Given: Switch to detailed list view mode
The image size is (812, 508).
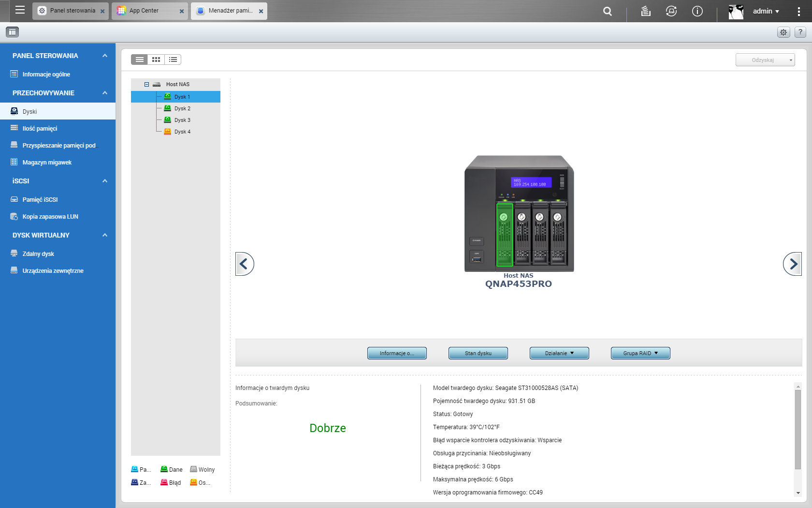Looking at the screenshot, I should (173, 60).
